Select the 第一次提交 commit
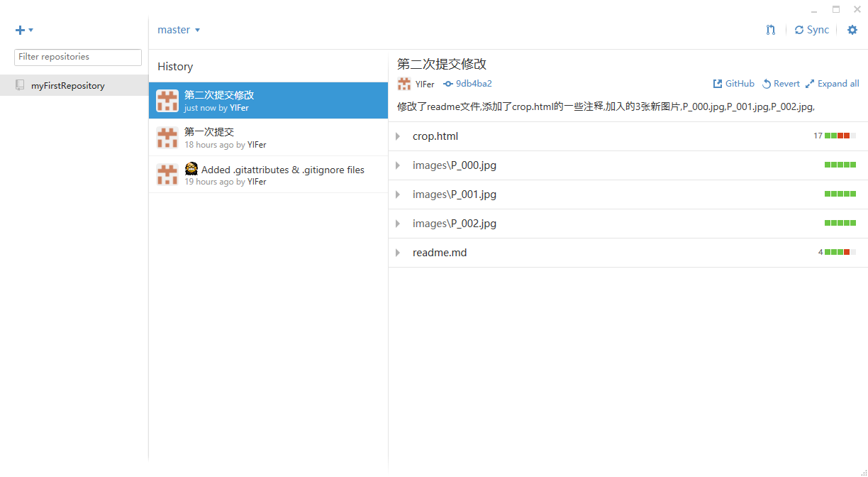Image resolution: width=868 pixels, height=477 pixels. [268, 138]
